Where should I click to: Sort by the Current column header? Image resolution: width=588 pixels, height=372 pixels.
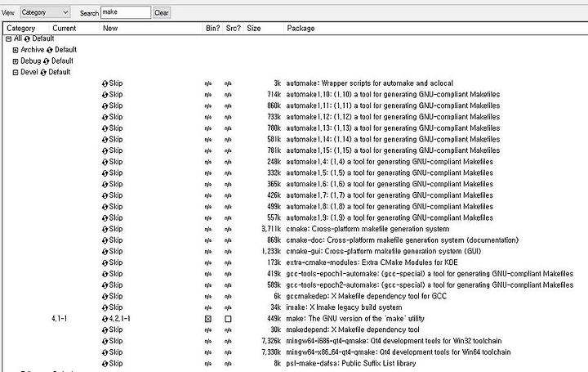pos(65,29)
